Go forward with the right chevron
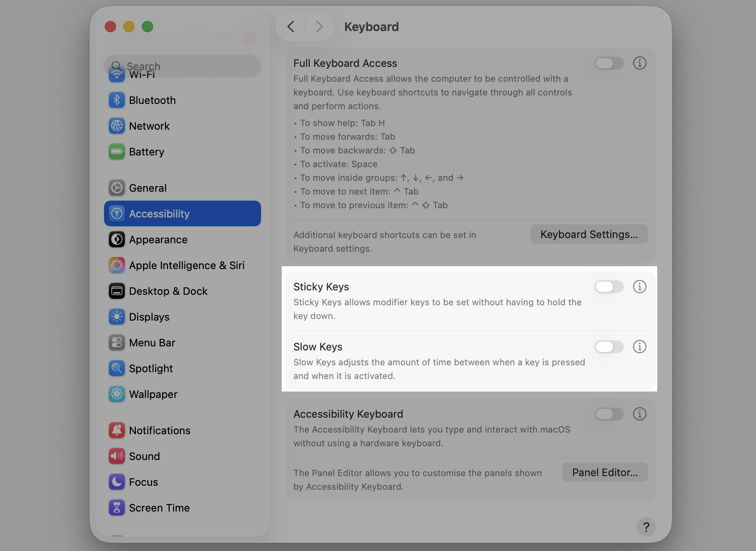 pos(319,27)
